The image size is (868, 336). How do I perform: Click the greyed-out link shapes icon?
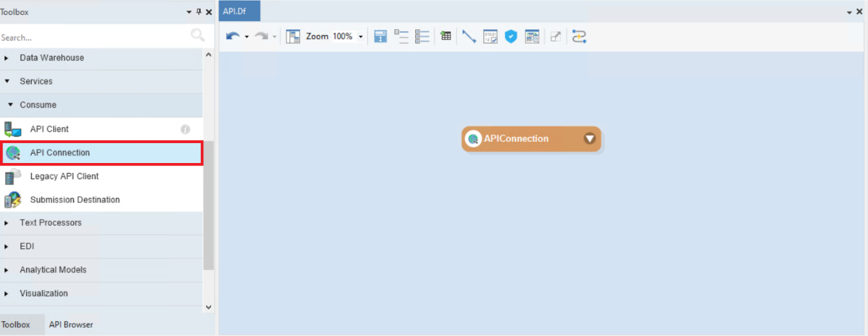pyautogui.click(x=556, y=37)
